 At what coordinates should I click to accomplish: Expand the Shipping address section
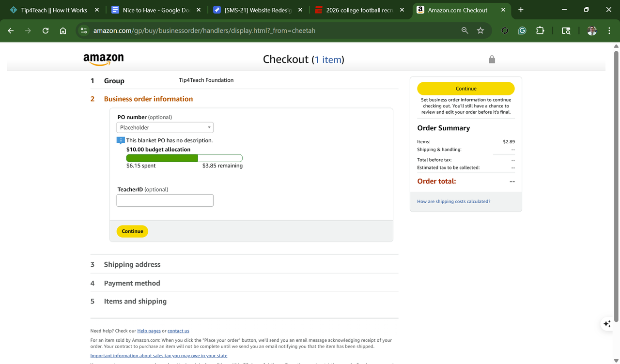132,264
